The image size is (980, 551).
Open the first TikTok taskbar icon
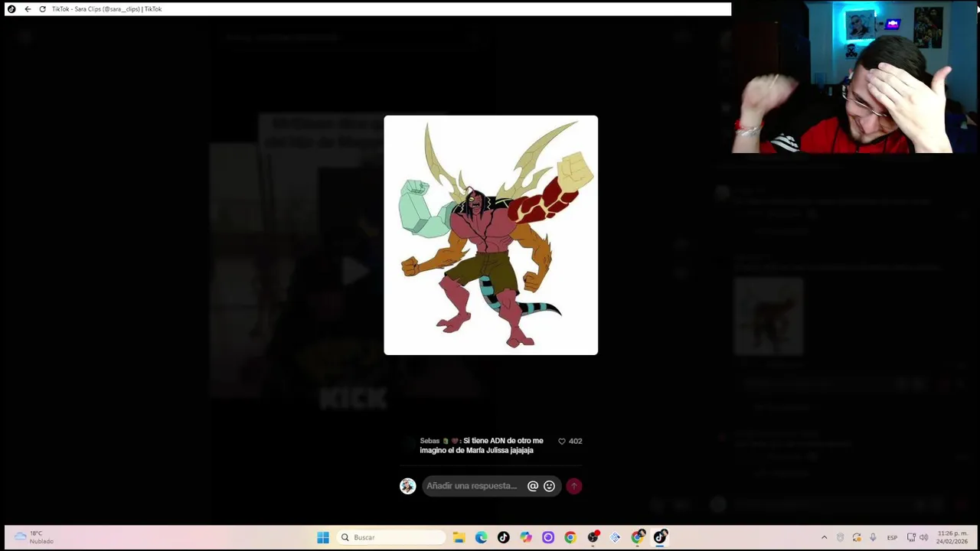pyautogui.click(x=503, y=537)
